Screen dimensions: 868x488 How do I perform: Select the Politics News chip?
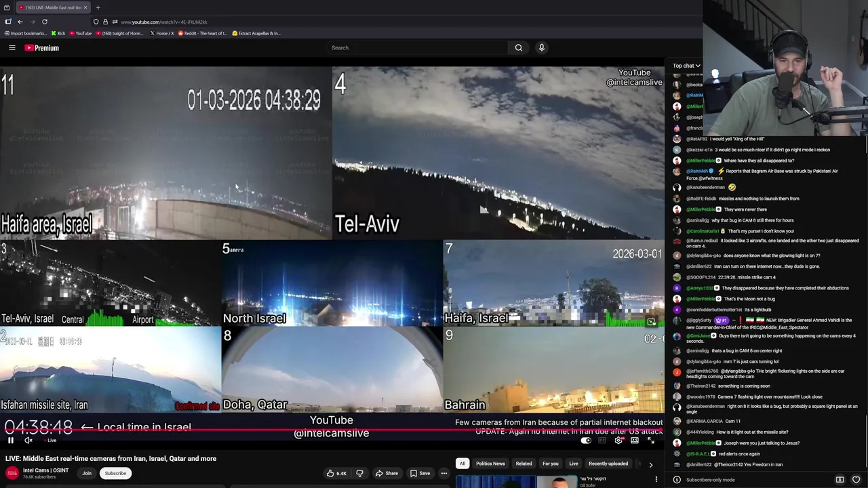(x=490, y=464)
